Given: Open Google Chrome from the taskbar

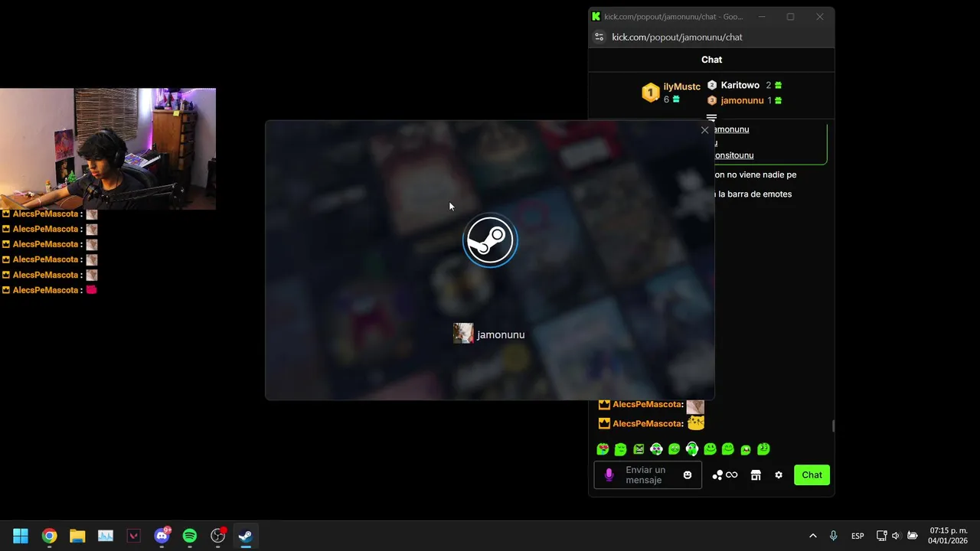Looking at the screenshot, I should click(49, 536).
